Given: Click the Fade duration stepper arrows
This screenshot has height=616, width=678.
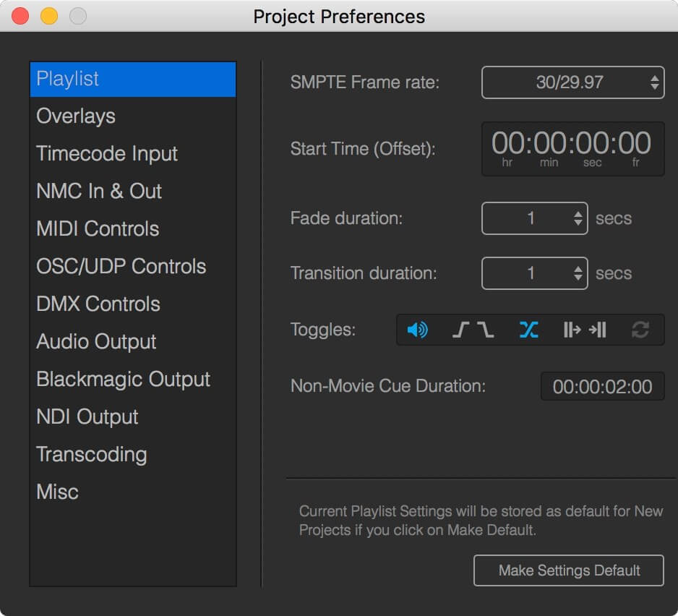Looking at the screenshot, I should pos(578,218).
